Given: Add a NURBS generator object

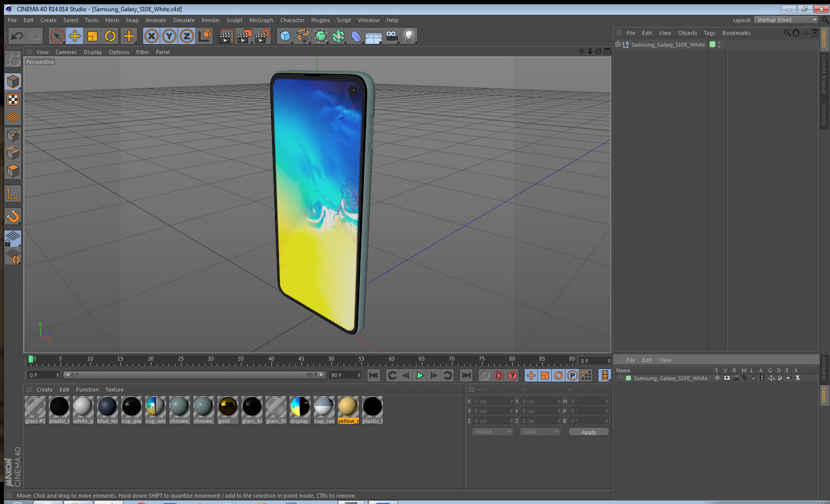Looking at the screenshot, I should (x=321, y=36).
